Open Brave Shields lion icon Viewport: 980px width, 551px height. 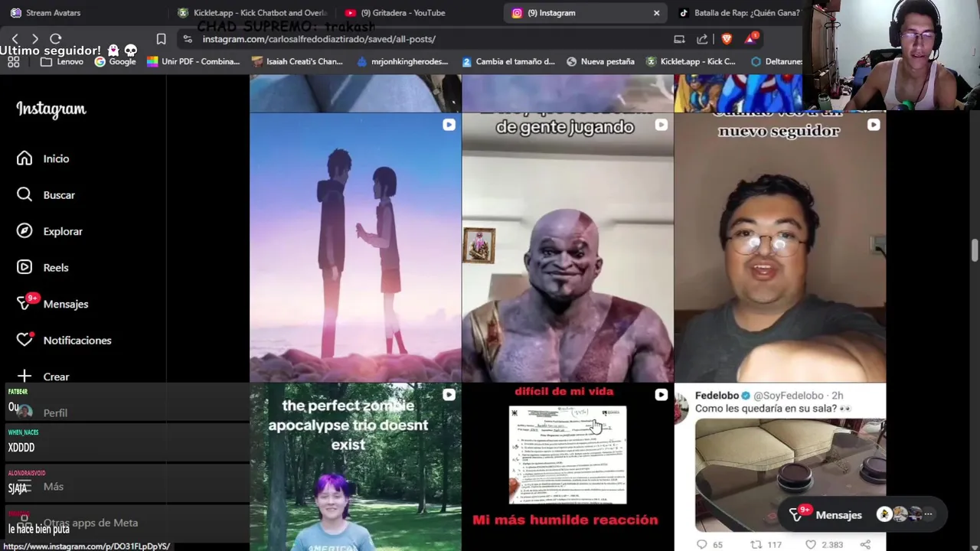(727, 39)
